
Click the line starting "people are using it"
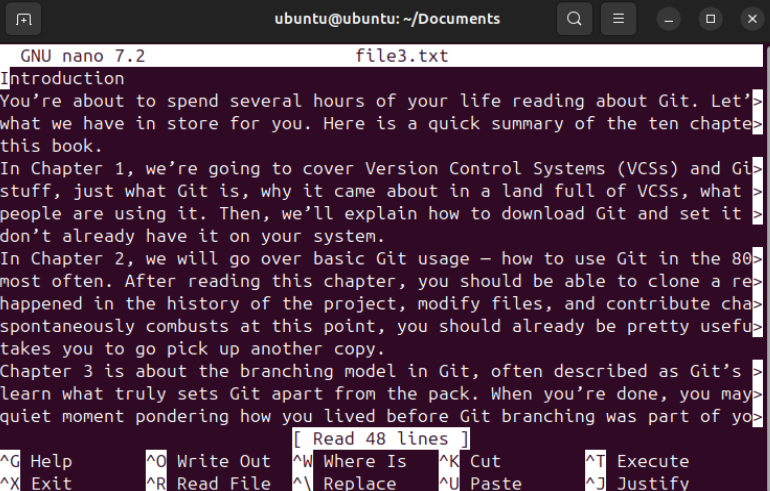(381, 214)
